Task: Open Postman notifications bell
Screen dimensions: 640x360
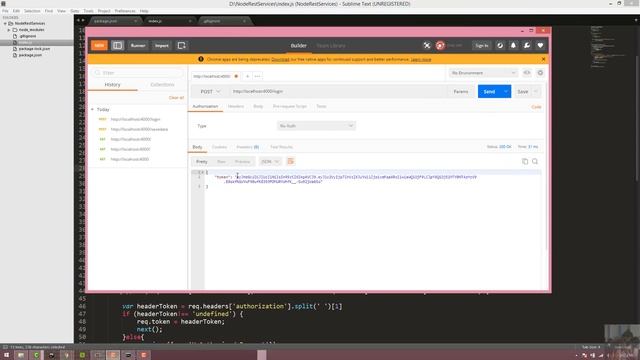Action: 513,45
